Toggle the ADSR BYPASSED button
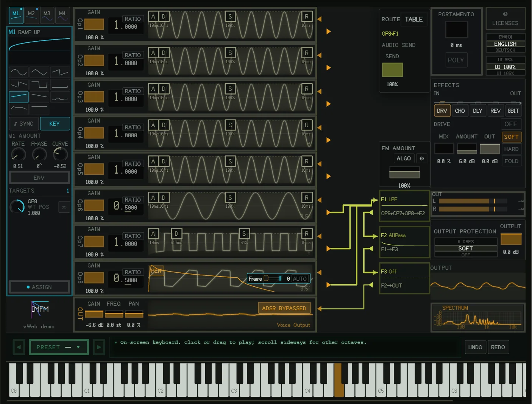The width and height of the screenshot is (532, 404). click(x=284, y=308)
